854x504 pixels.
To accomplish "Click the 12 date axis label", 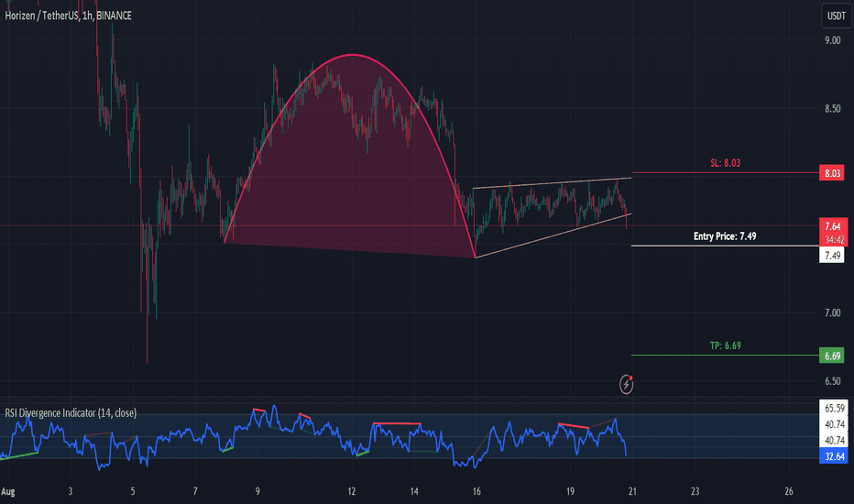I will click(352, 491).
